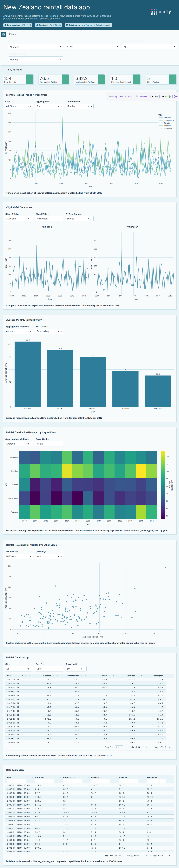Open the Errors dev tools item
The height and width of the screenshot is (868, 179).
(x=129, y=96)
